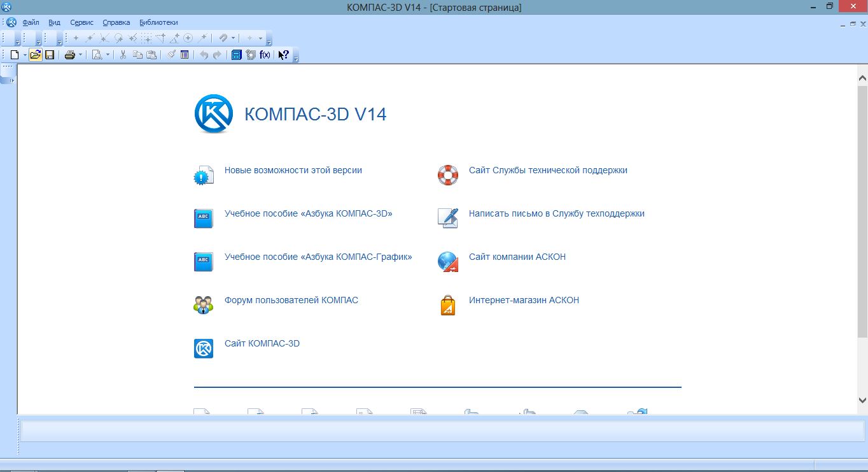This screenshot has height=472, width=868.
Task: Click the icon left of the f(x) button
Action: pos(251,55)
